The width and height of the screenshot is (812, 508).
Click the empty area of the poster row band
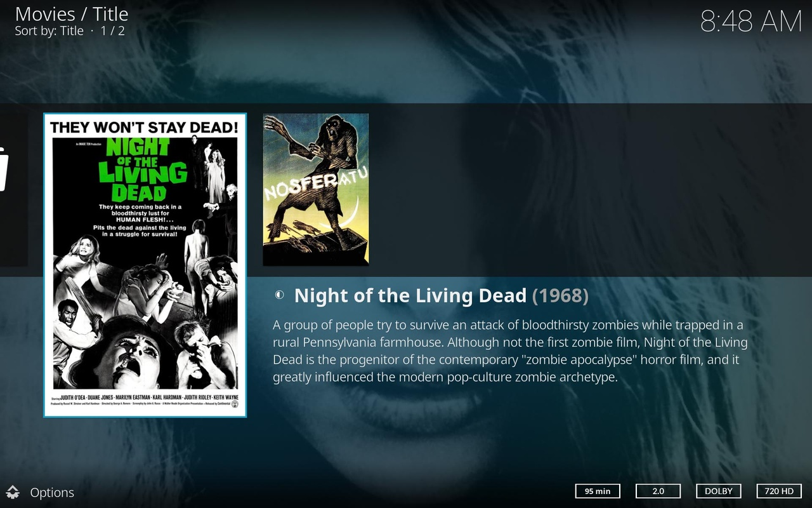pyautogui.click(x=590, y=190)
